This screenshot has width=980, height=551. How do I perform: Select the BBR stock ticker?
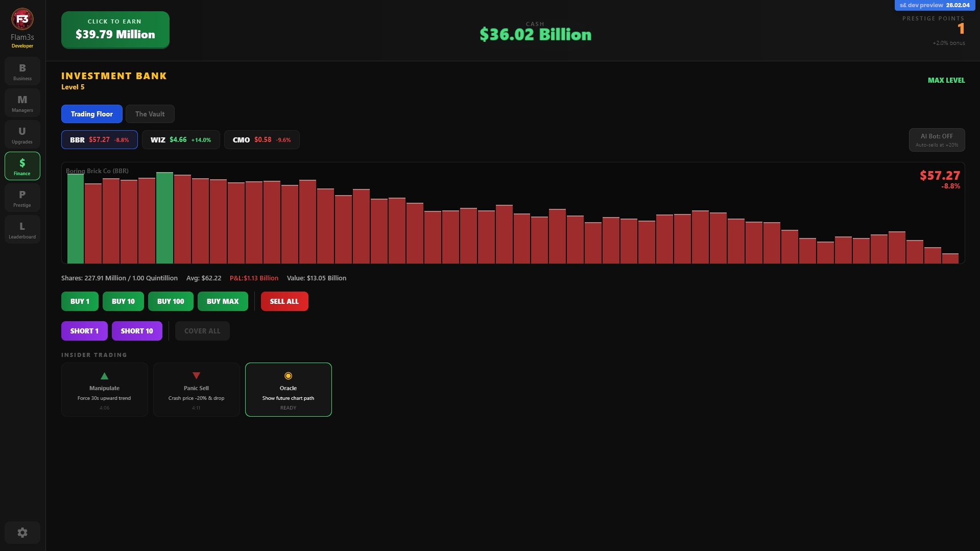99,140
